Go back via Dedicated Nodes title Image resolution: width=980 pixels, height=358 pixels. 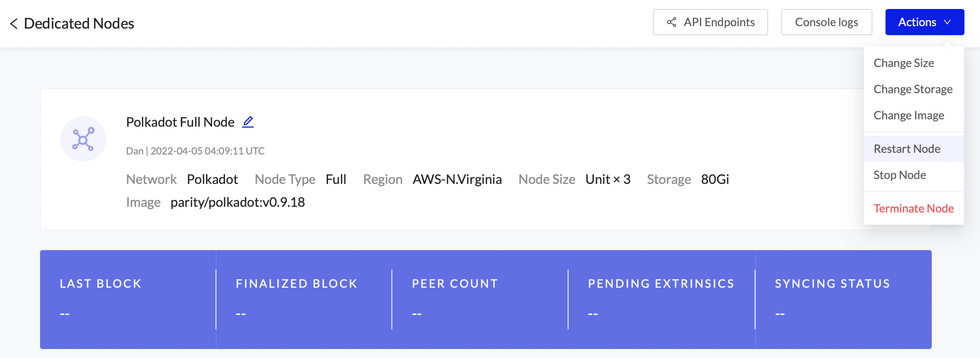pyautogui.click(x=79, y=24)
